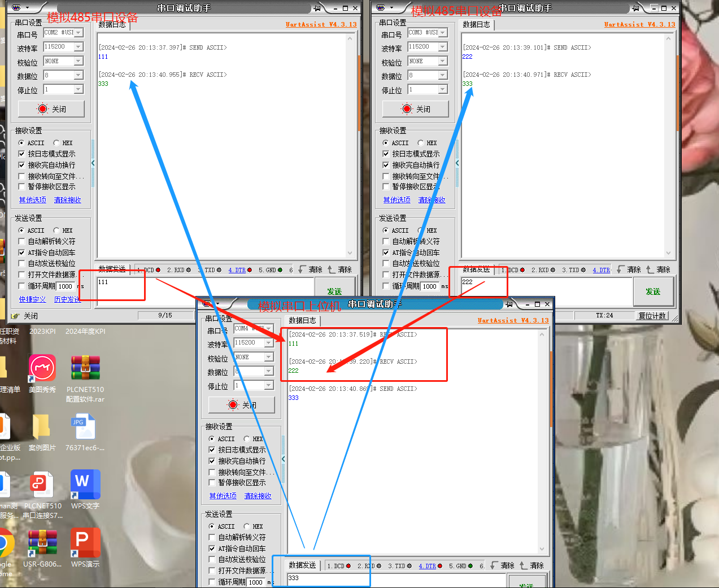Click the UartAssist V4.3.13 link in the COM2 window
This screenshot has width=719, height=588.
coord(321,24)
